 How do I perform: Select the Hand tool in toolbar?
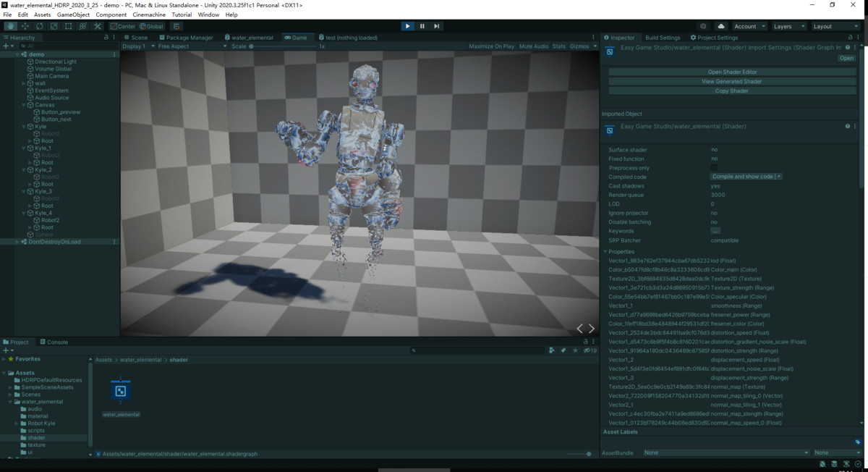point(10,26)
